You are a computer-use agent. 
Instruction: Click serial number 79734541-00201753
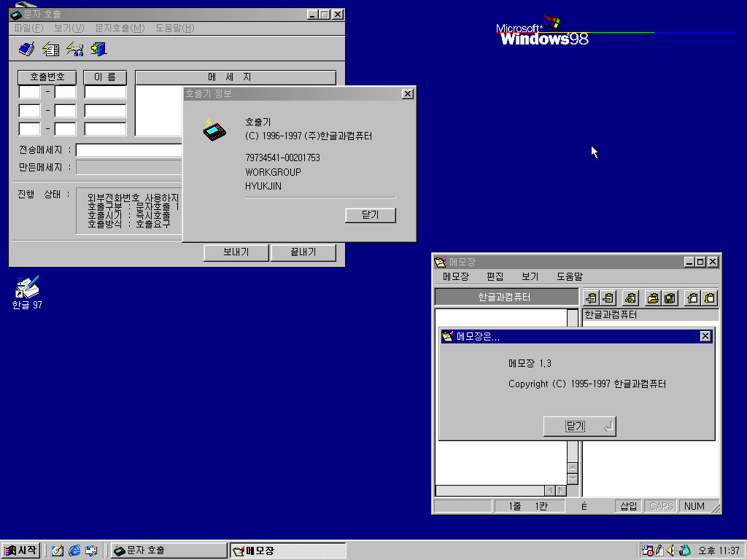(282, 157)
